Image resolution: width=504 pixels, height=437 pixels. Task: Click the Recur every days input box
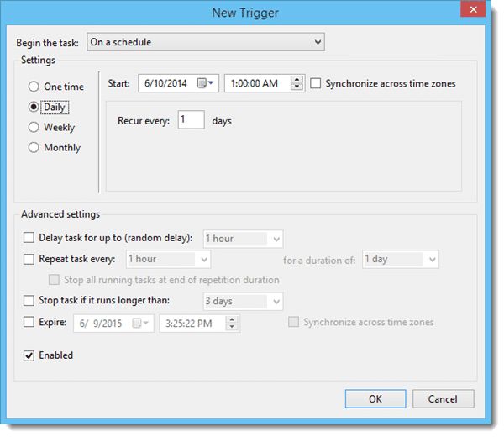[192, 119]
